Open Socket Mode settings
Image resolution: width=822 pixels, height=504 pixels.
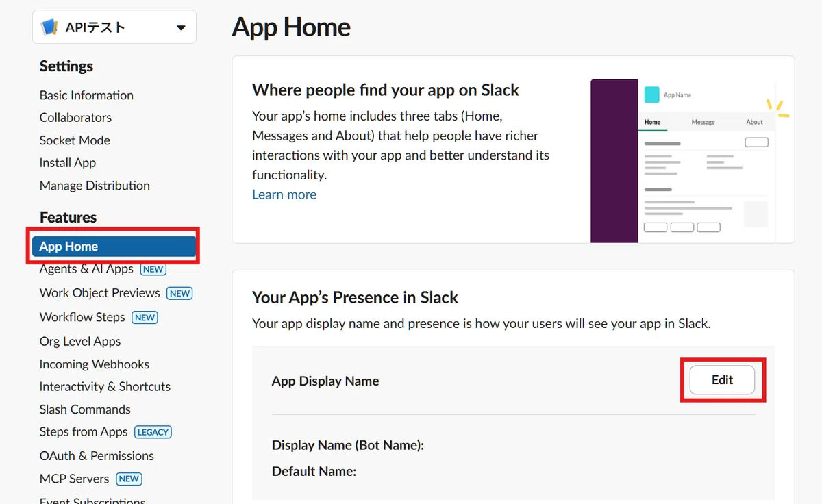75,140
